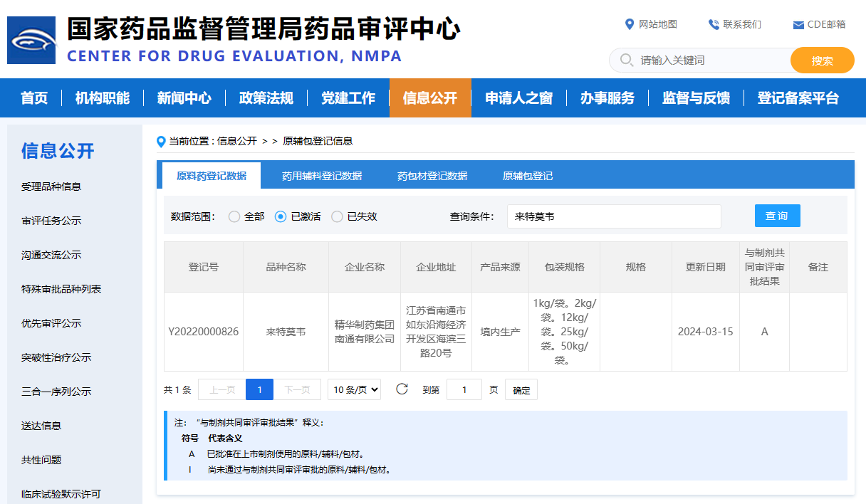Screen dimensions: 866x504
Task: Click the 查询条件 search input field
Action: (613, 216)
